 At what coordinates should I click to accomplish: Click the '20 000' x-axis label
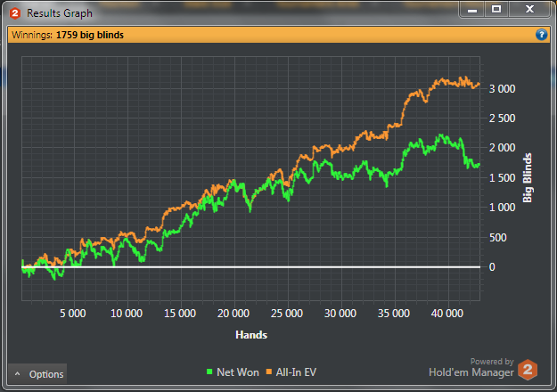tap(233, 314)
